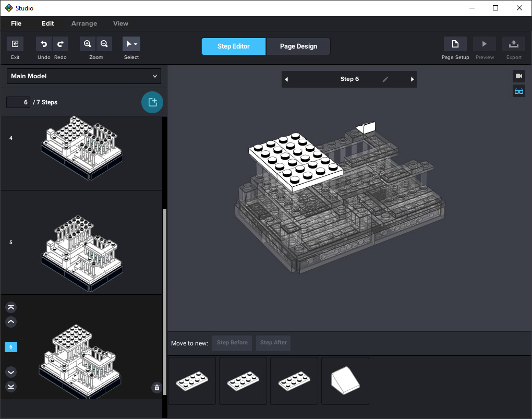Go to the previous step arrow
The width and height of the screenshot is (532, 419).
pos(286,79)
